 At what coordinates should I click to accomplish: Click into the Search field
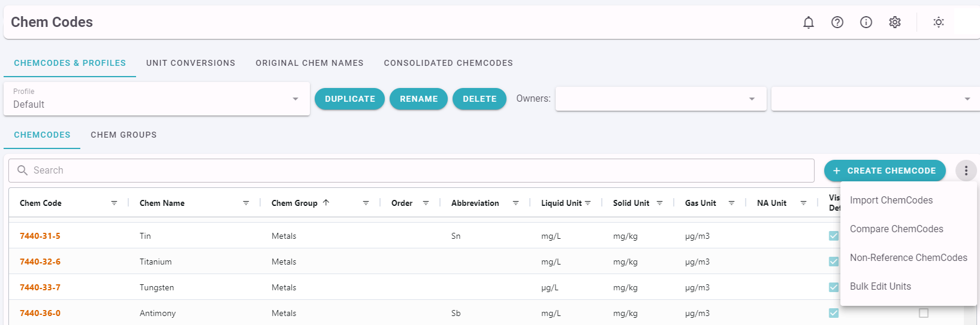coord(411,171)
